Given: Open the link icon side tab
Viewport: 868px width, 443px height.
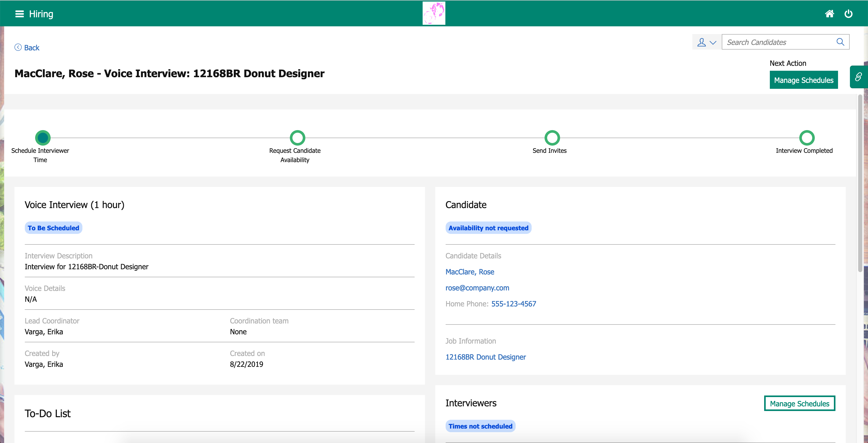Looking at the screenshot, I should (858, 77).
